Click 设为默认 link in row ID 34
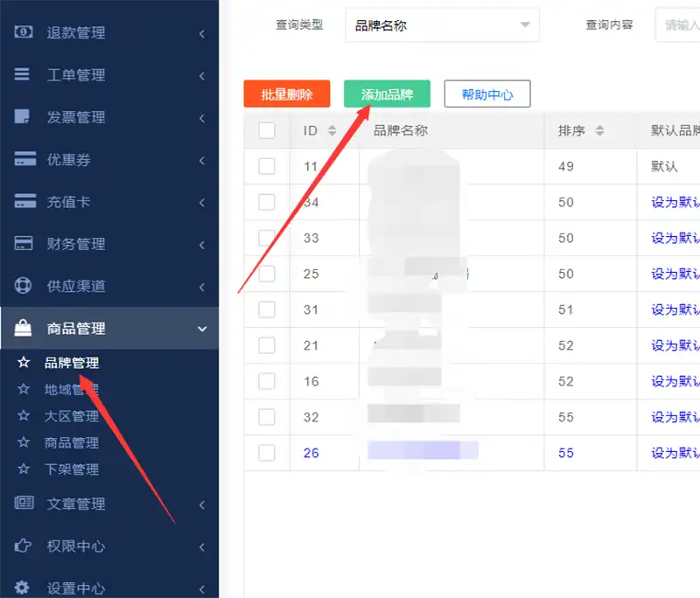700x598 pixels. click(x=675, y=202)
